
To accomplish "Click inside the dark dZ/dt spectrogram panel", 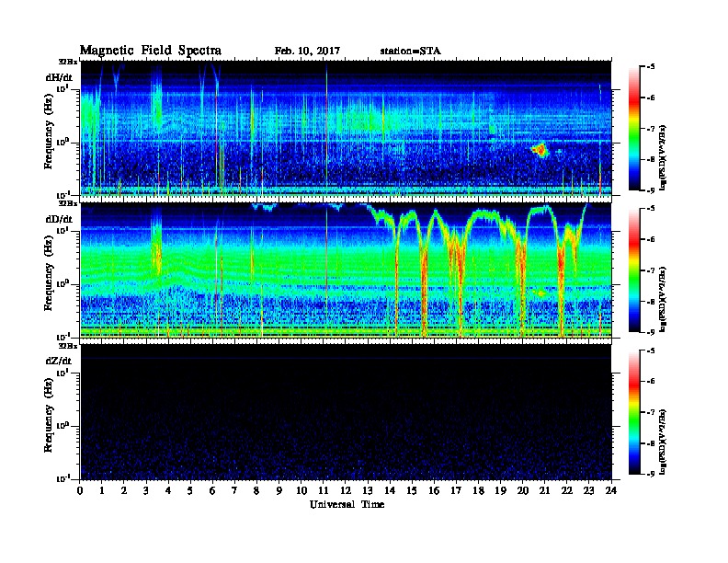I will (347, 412).
